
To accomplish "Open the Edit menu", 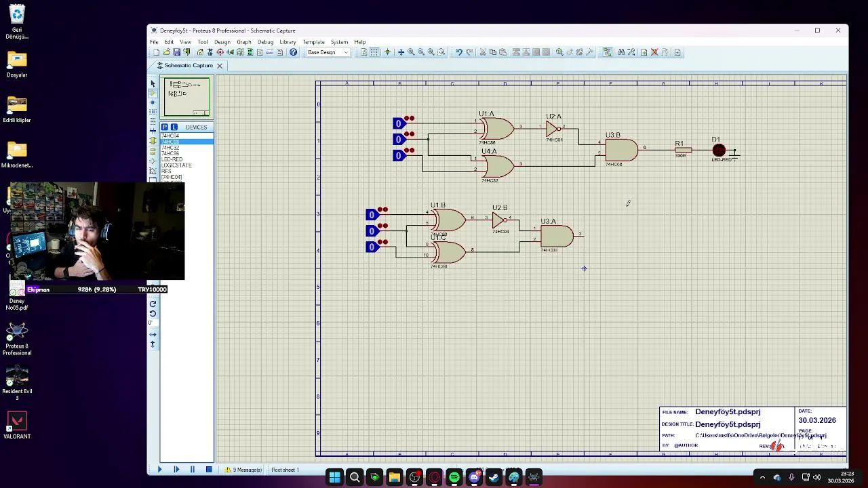I will pyautogui.click(x=169, y=42).
